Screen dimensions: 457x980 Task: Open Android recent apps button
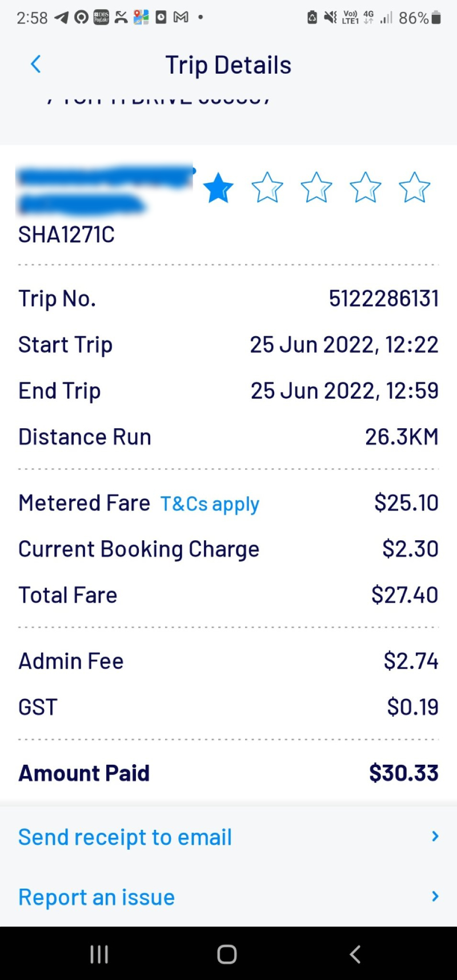pos(99,954)
